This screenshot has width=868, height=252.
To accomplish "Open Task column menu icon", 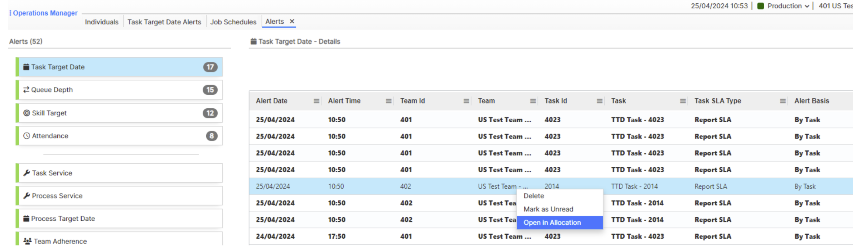I will 683,101.
